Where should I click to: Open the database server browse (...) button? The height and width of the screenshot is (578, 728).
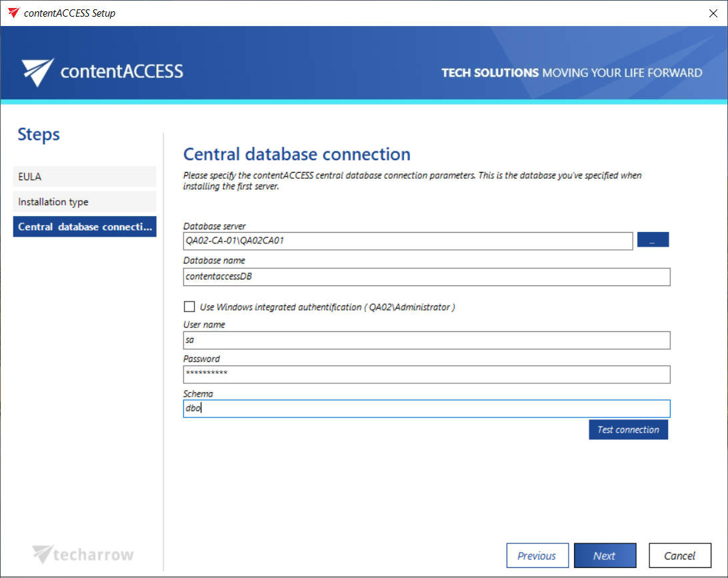point(653,241)
